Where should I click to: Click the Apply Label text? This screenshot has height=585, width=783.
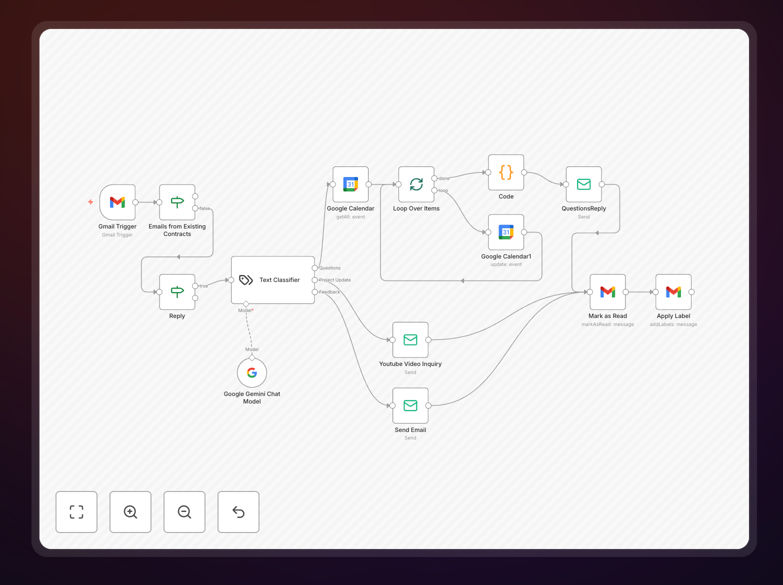pos(673,316)
